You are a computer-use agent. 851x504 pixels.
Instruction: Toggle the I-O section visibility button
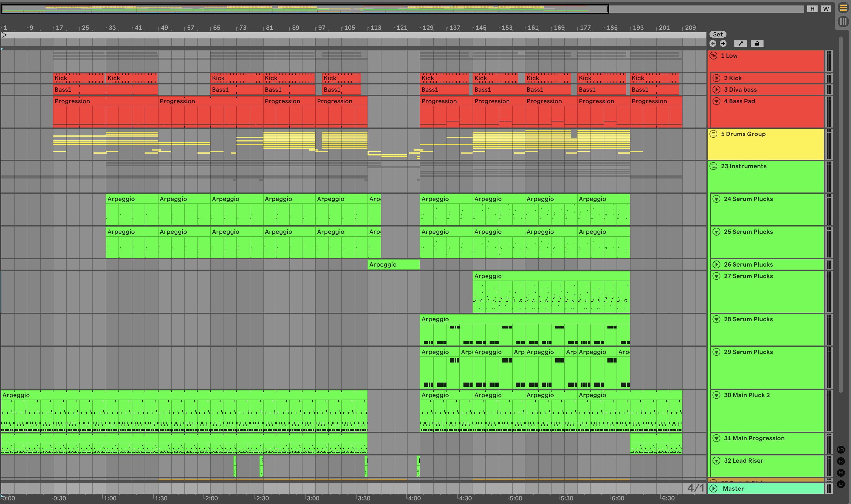point(841,450)
